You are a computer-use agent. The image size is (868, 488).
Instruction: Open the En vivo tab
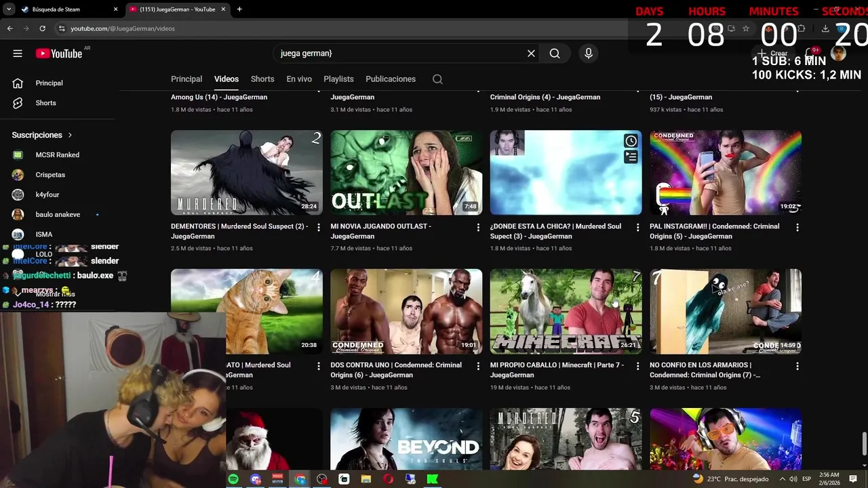[x=299, y=79]
